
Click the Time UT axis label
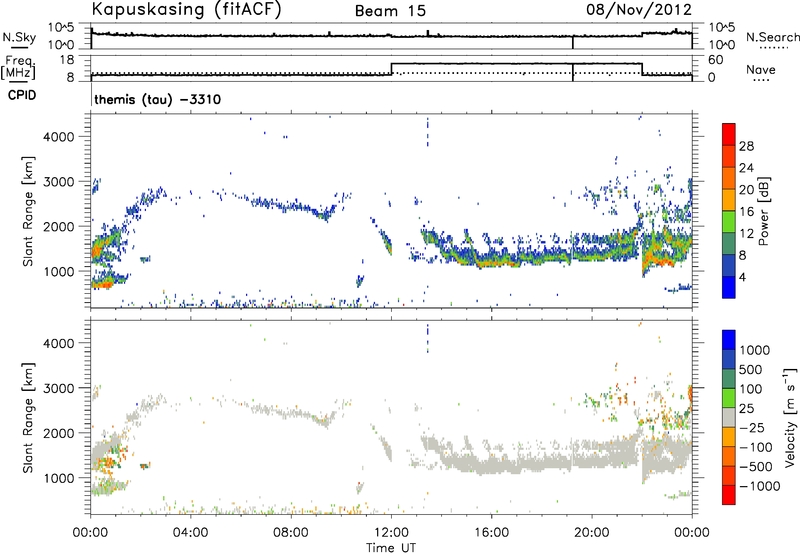[x=391, y=548]
